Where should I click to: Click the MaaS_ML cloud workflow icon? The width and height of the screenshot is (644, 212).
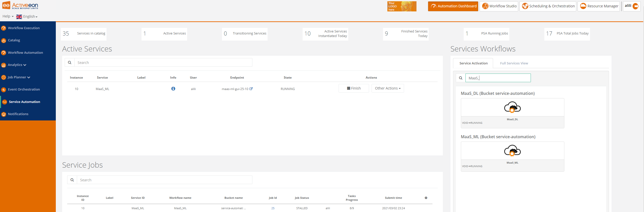pos(512,151)
